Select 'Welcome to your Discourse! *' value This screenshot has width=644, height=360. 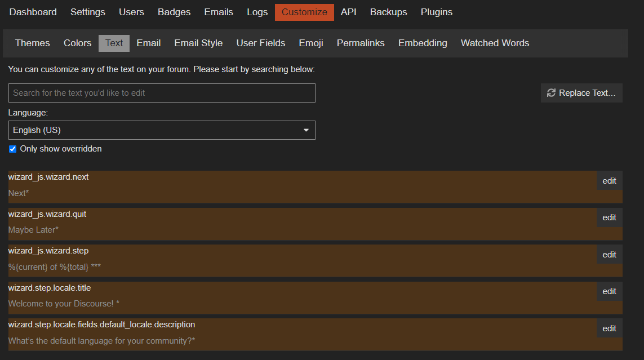[x=64, y=304]
